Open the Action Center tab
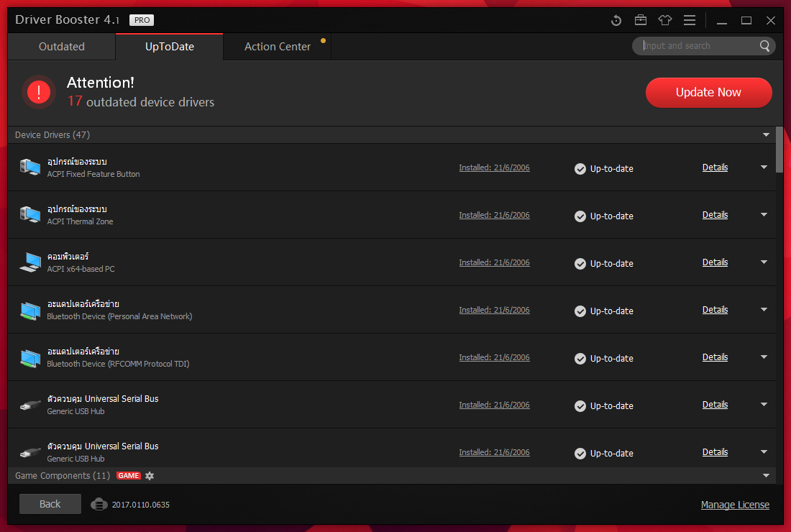 pos(278,47)
